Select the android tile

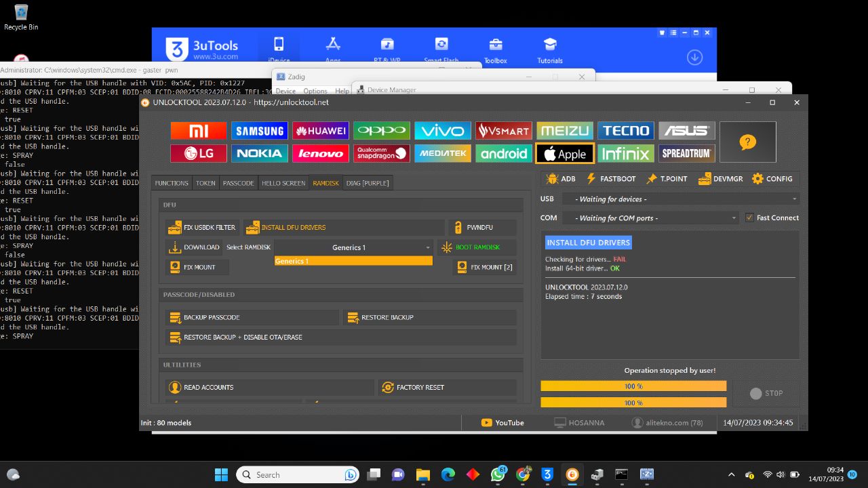(x=504, y=153)
